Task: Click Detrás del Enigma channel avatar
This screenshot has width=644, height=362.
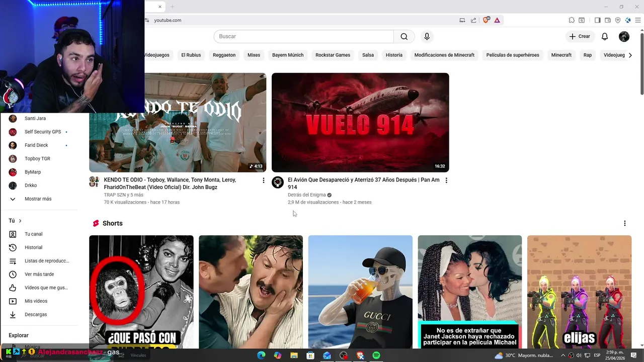Action: (x=278, y=182)
